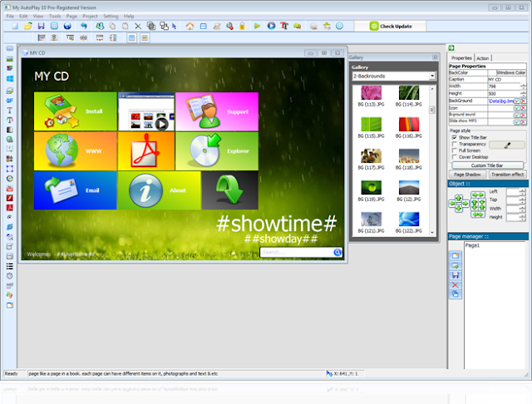
Task: Uncheck the Show Title Bar checkbox
Action: [x=455, y=137]
